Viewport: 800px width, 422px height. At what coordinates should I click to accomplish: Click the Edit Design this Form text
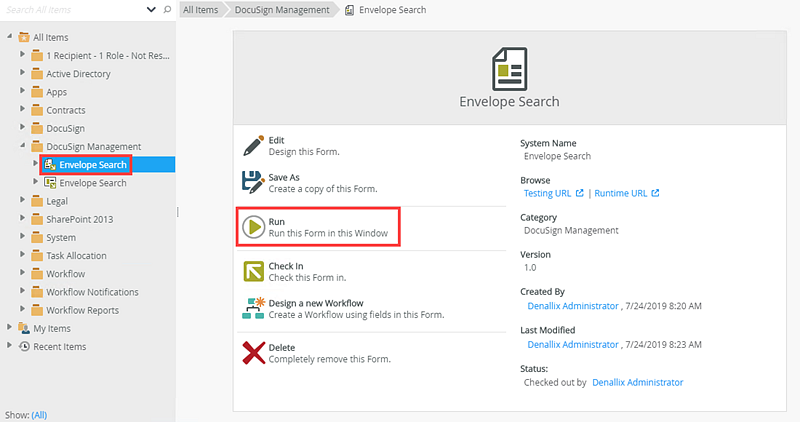[304, 146]
